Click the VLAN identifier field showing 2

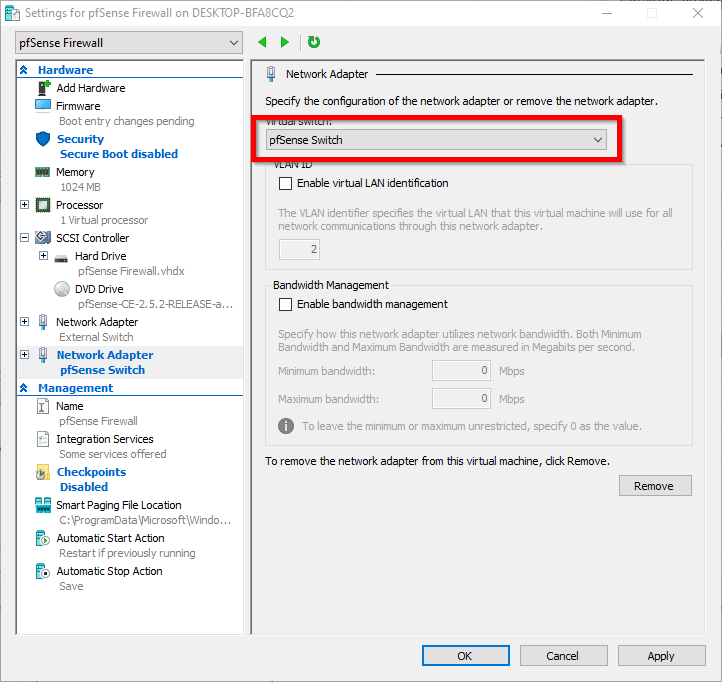(299, 249)
